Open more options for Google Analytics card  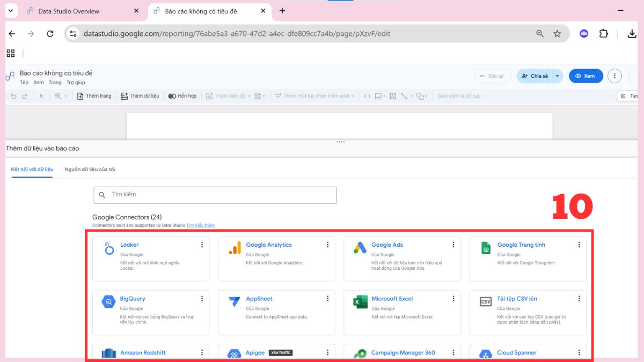click(x=327, y=245)
